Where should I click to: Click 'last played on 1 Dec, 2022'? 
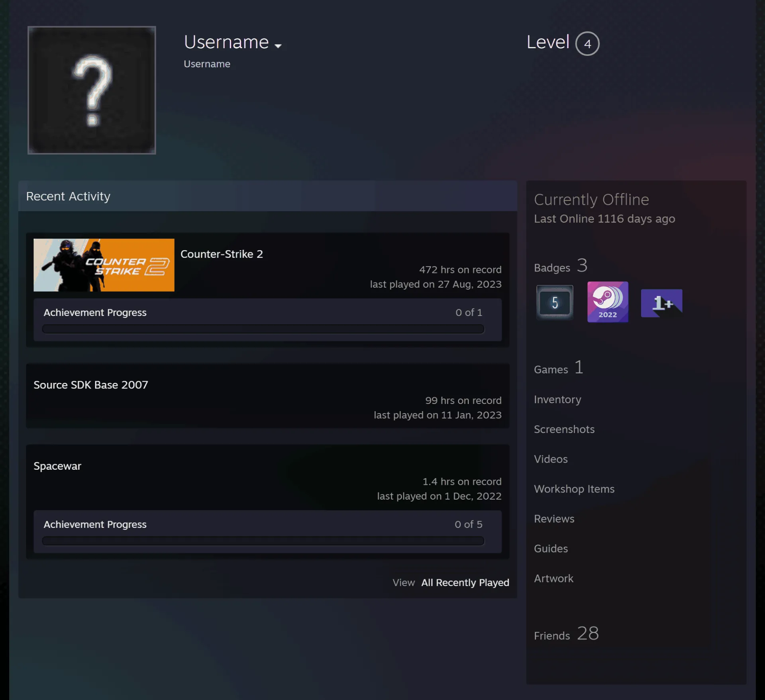pyautogui.click(x=439, y=496)
